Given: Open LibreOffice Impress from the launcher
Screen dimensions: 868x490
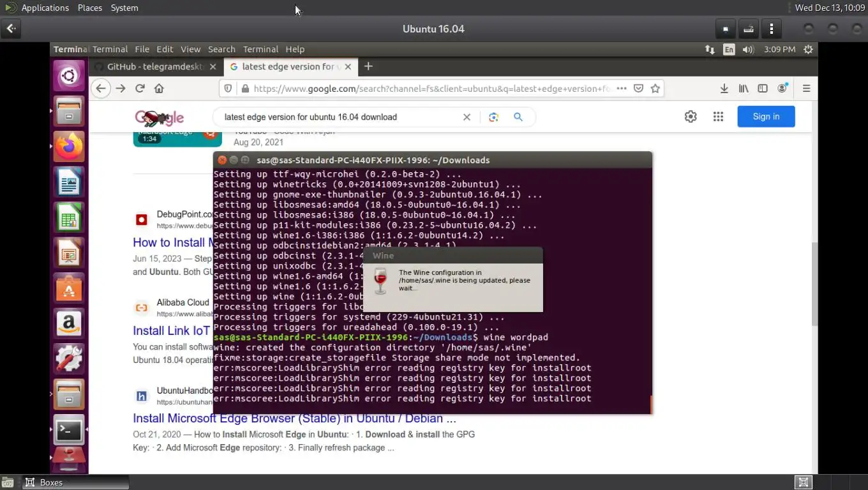Looking at the screenshot, I should (69, 254).
